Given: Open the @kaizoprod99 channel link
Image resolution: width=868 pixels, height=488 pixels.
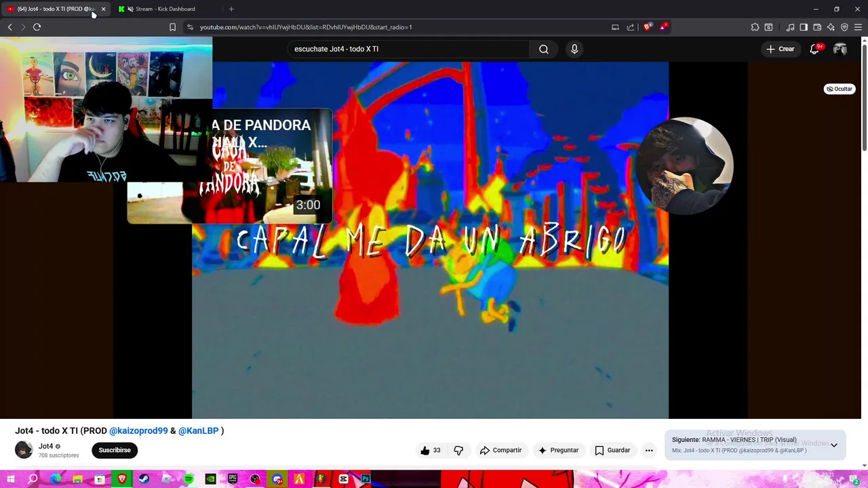Looking at the screenshot, I should pyautogui.click(x=138, y=430).
